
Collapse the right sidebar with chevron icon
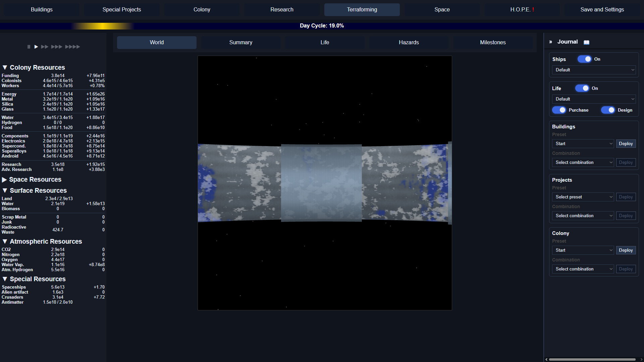[x=550, y=42]
